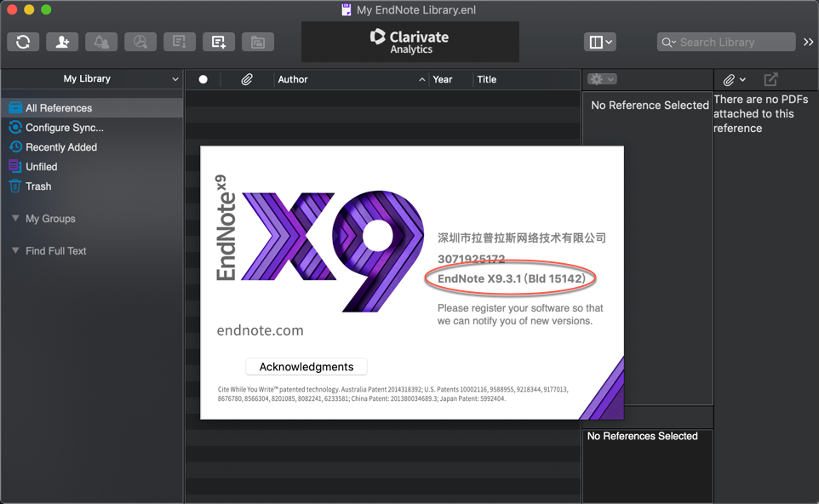Open the PDF paperclip dropdown menu
819x504 pixels.
pos(734,79)
